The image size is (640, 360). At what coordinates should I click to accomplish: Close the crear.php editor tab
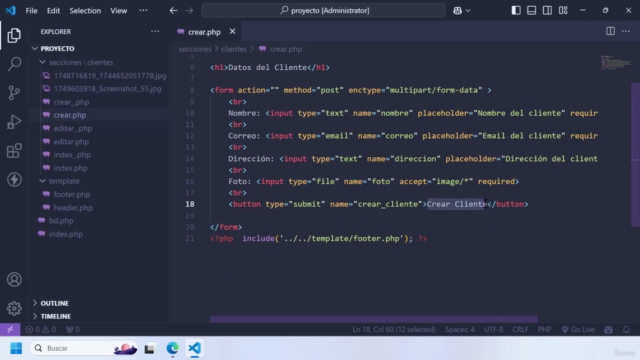coord(232,31)
